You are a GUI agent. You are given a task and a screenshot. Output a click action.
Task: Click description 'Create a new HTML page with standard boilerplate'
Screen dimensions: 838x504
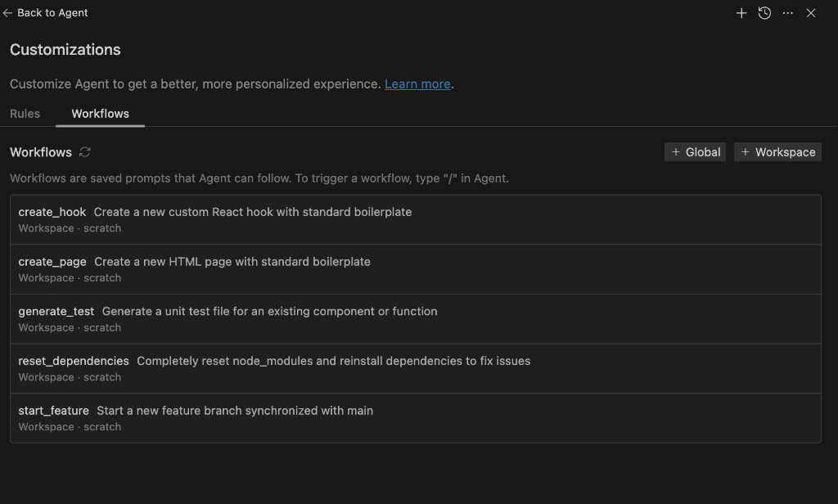pyautogui.click(x=232, y=262)
